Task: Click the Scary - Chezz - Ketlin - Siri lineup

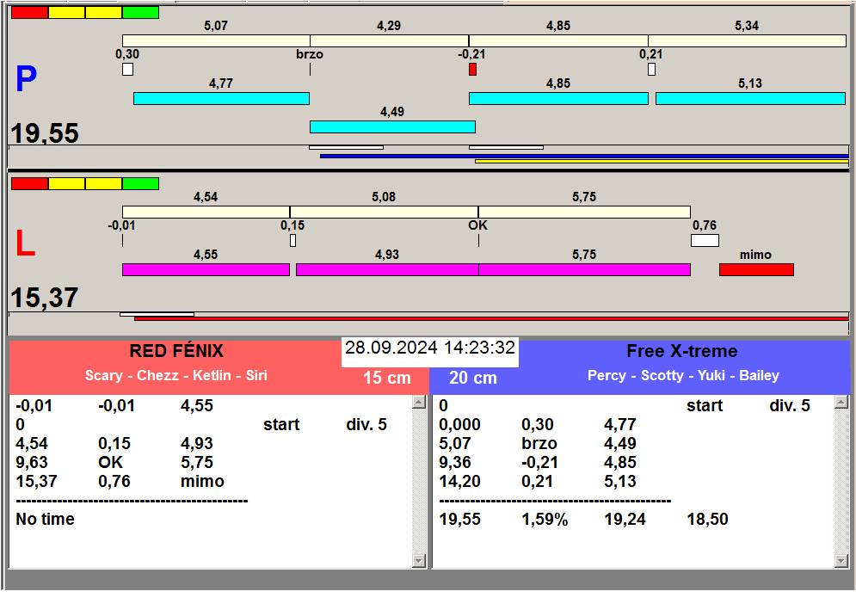Action: pos(176,376)
